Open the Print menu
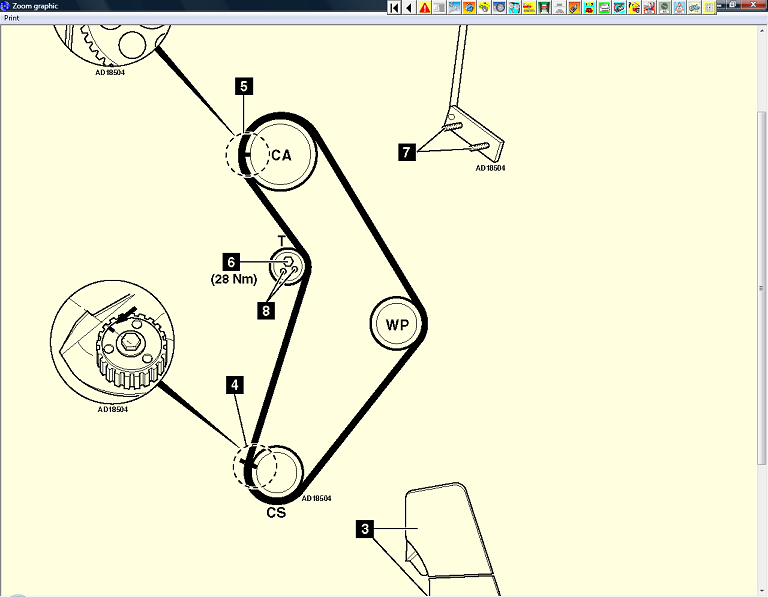This screenshot has height=597, width=768. point(12,18)
